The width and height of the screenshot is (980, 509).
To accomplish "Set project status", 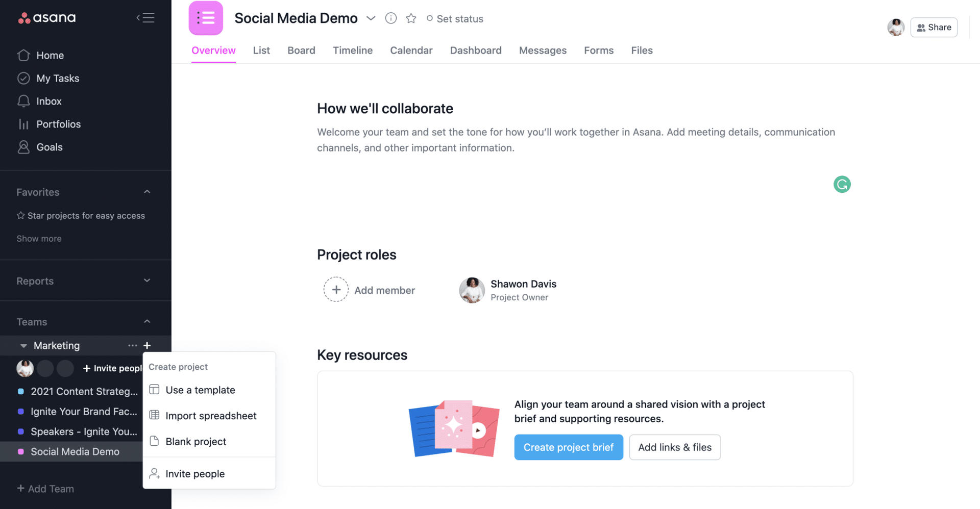I will pyautogui.click(x=455, y=19).
